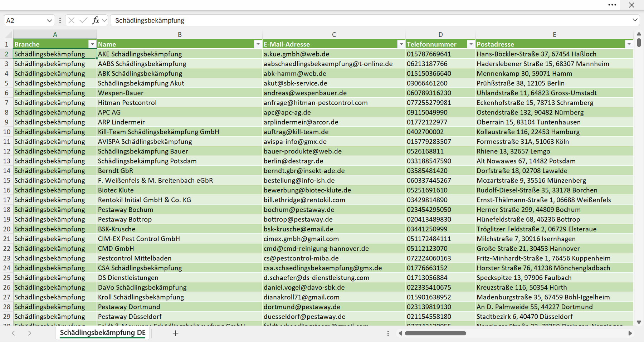Click the E-Mail-Adresse header cell
Image resolution: width=644 pixels, height=342 pixels.
point(334,44)
